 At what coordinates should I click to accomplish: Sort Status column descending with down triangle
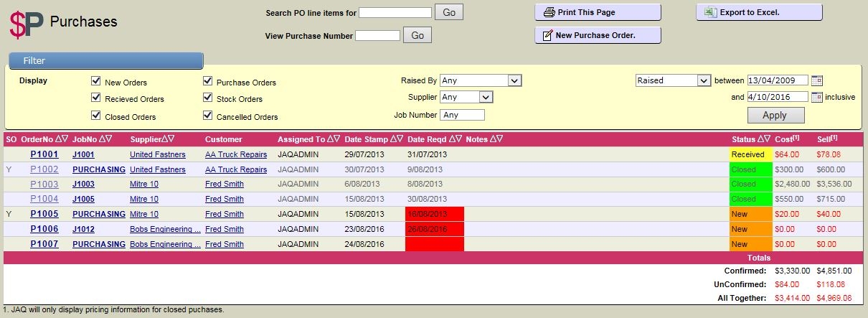(768, 139)
